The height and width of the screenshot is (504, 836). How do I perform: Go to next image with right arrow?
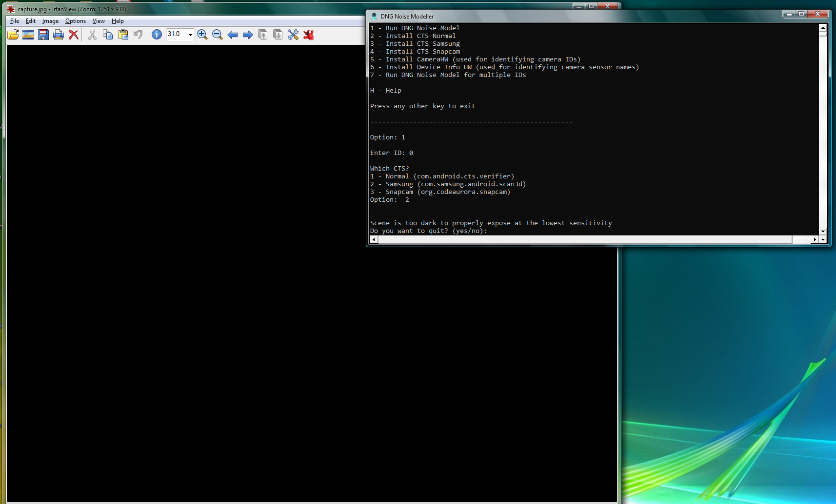248,35
